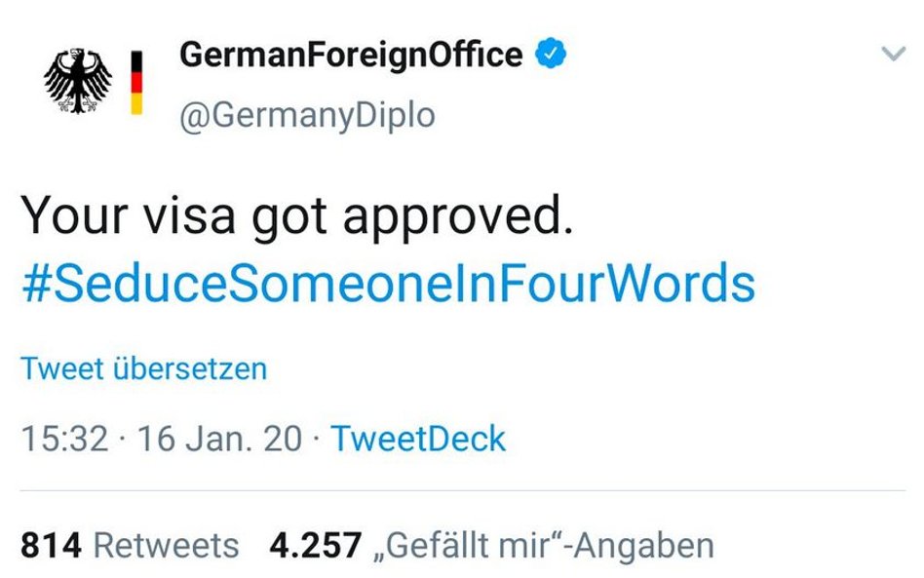Click the word 'Retweets' label
Screen dimensions: 924x578
(x=166, y=545)
